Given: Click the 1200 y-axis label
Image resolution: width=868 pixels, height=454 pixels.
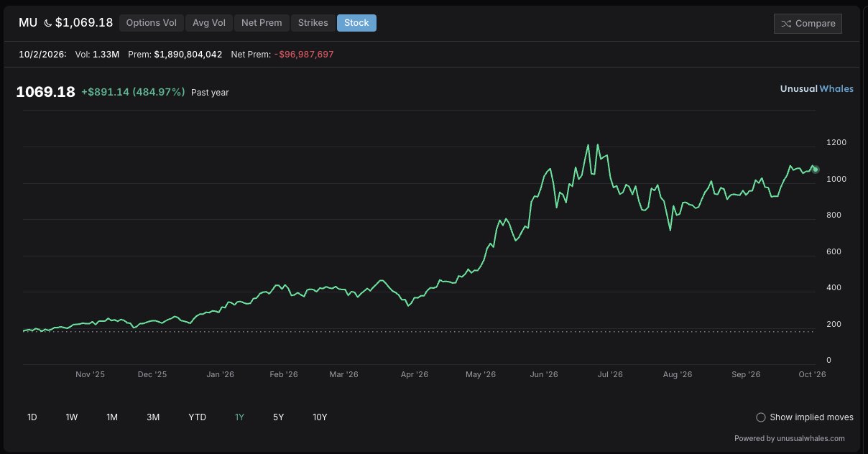Looking at the screenshot, I should (836, 142).
